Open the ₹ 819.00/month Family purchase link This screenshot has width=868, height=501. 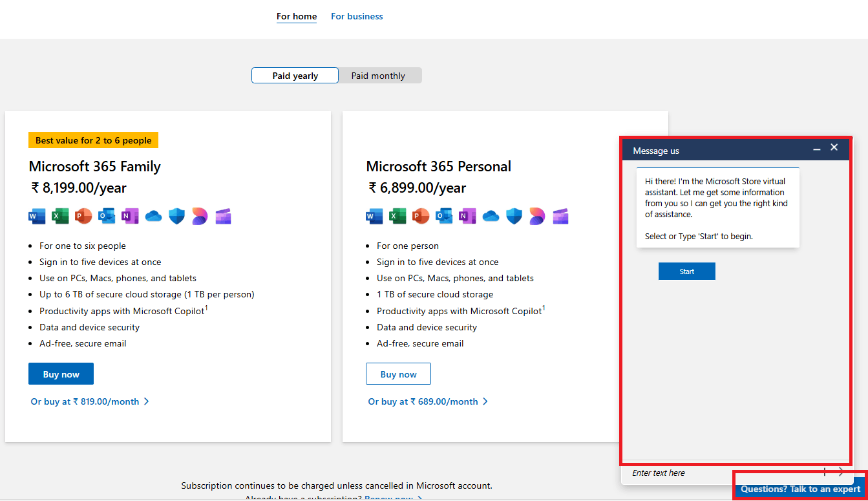pos(90,401)
